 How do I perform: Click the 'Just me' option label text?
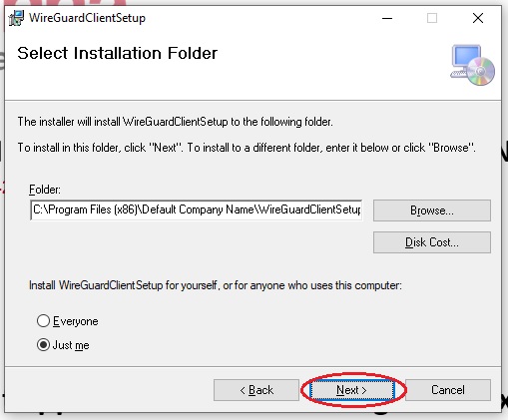coord(71,345)
